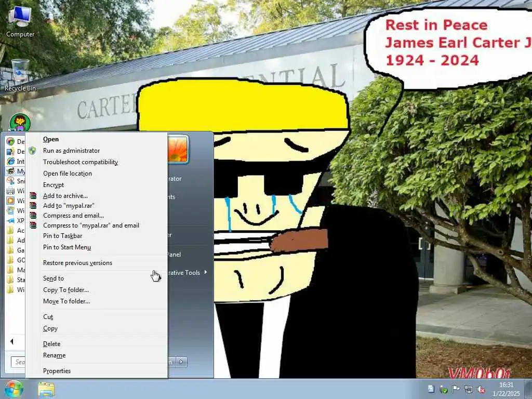This screenshot has height=399, width=532.
Task: Select the Mypal raccoon icon in Start menu
Action: [10, 171]
